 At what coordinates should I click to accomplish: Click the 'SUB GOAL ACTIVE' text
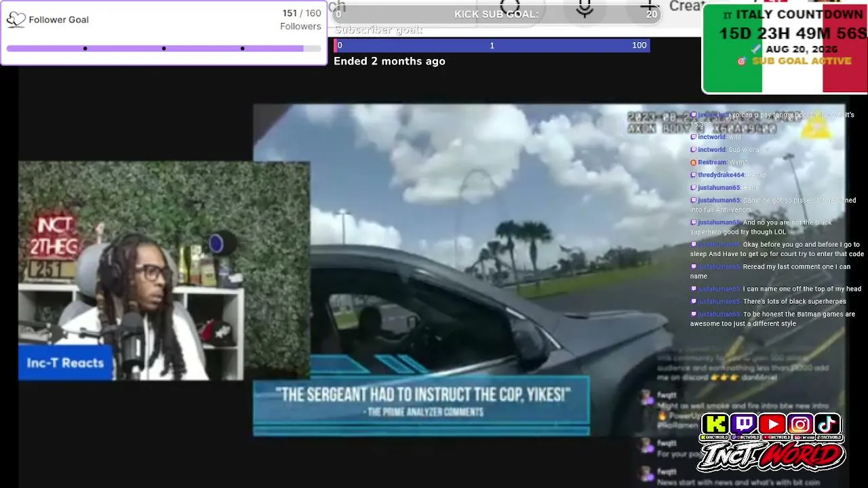pos(802,61)
